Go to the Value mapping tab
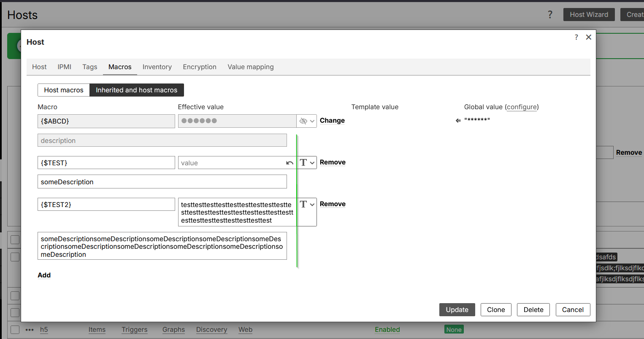Image resolution: width=644 pixels, height=339 pixels. click(251, 67)
